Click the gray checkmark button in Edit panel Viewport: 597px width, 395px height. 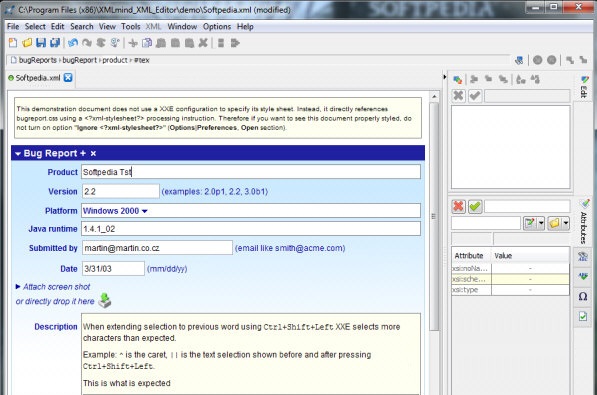tap(475, 96)
